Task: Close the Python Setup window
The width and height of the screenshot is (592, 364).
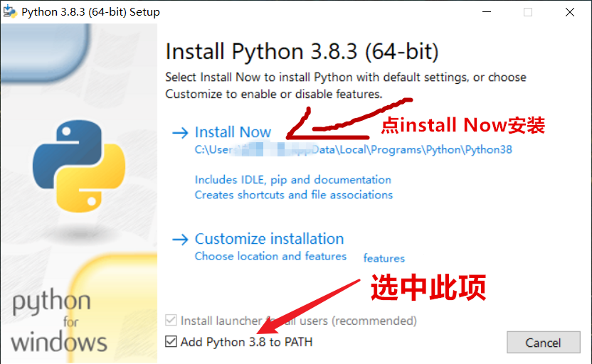Action: coord(570,12)
